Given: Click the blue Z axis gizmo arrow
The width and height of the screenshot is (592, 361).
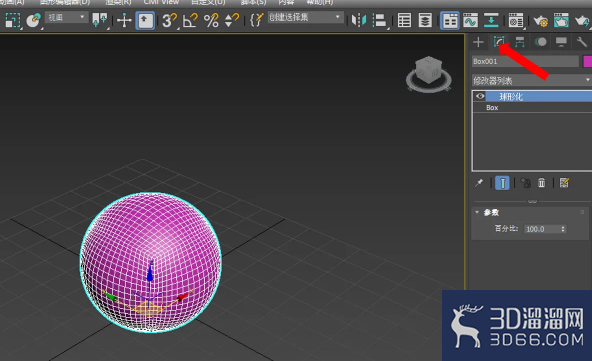Looking at the screenshot, I should tap(150, 273).
